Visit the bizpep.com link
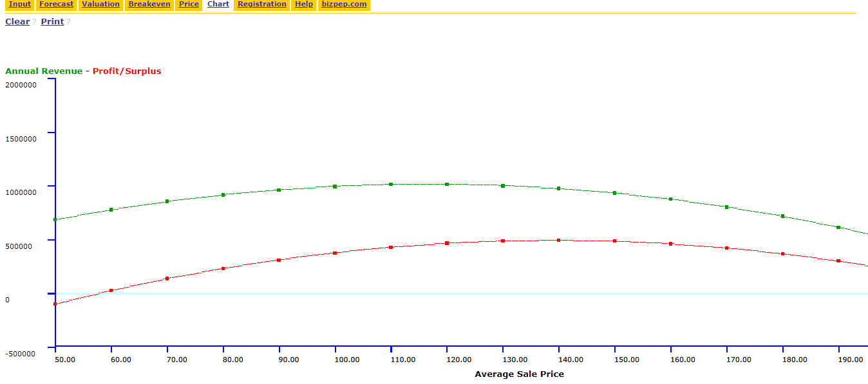 click(344, 5)
